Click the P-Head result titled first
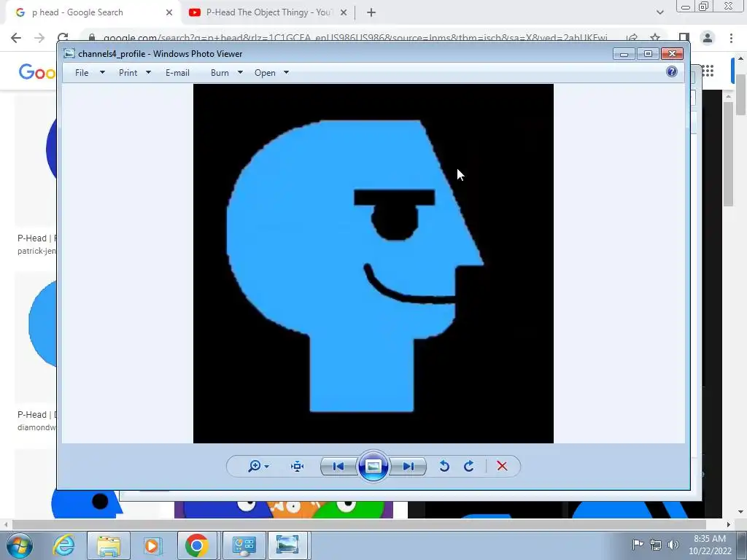Screen dimensions: 747x560 tap(36, 238)
